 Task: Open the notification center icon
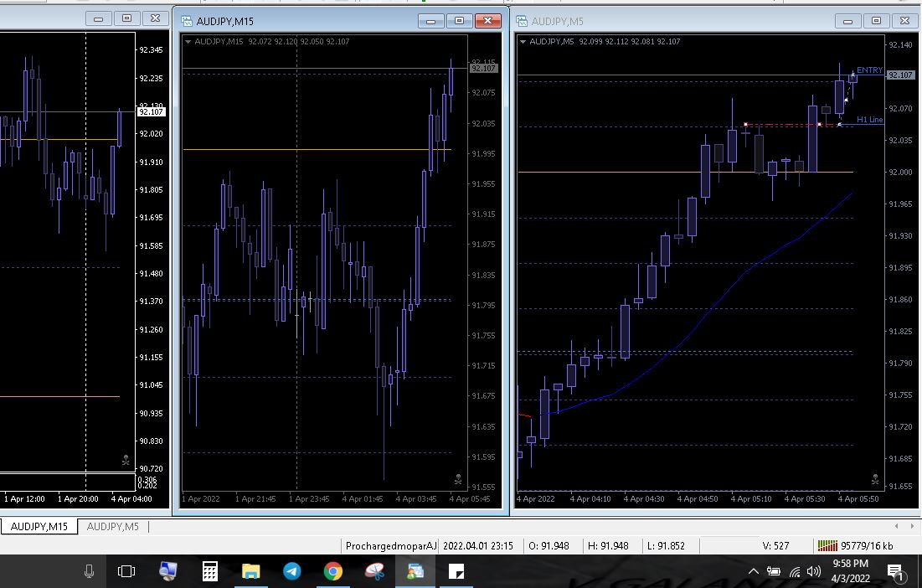pyautogui.click(x=895, y=571)
